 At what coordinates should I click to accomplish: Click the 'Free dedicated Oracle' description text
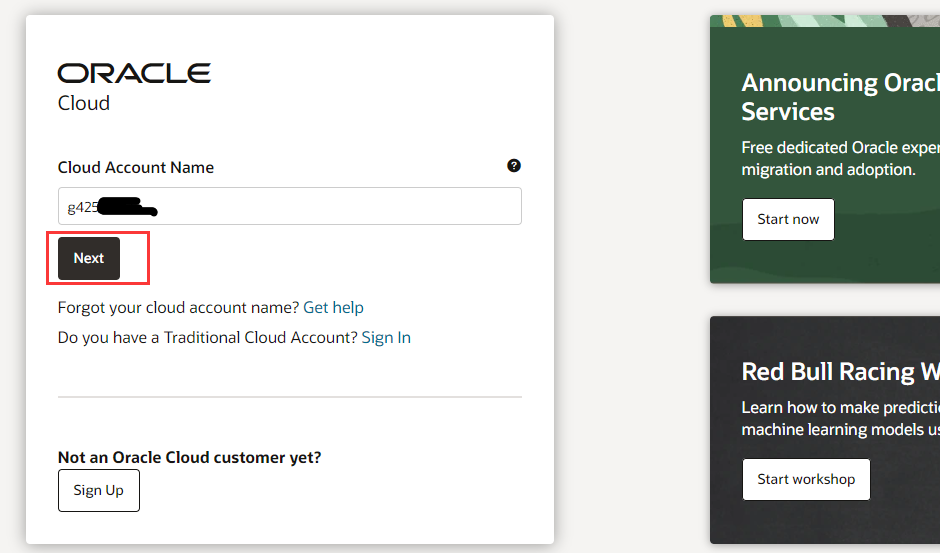click(840, 159)
